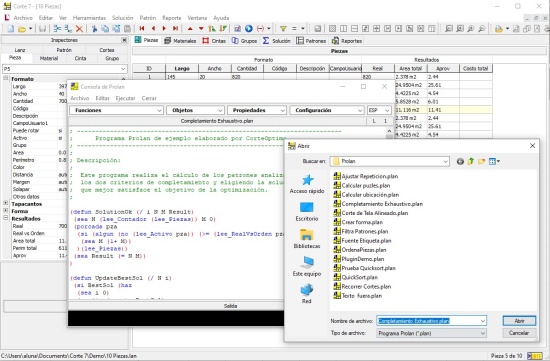The width and height of the screenshot is (550, 361).
Task: Click the sort descending icon in toolbar
Action: pos(223,29)
